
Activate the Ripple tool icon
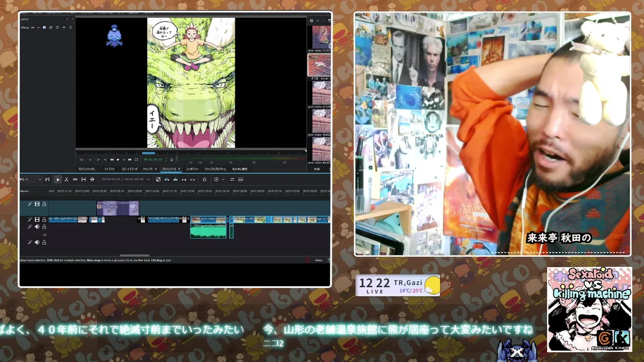(x=92, y=179)
